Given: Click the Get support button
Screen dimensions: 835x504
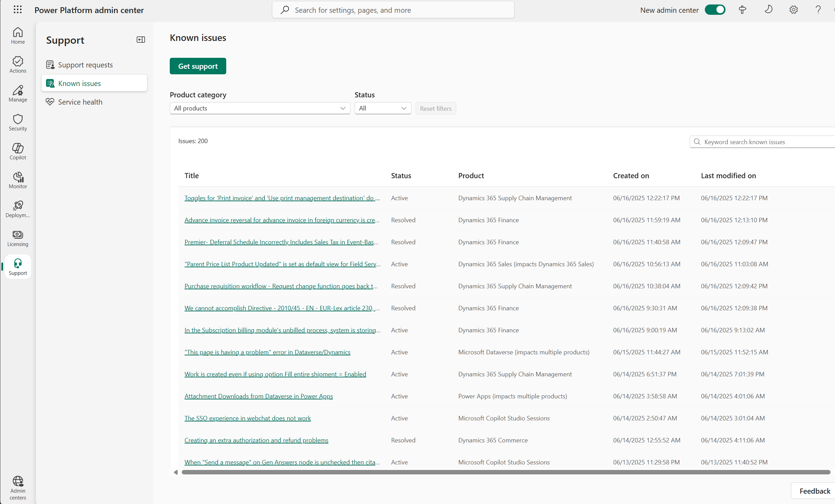Looking at the screenshot, I should pos(198,66).
